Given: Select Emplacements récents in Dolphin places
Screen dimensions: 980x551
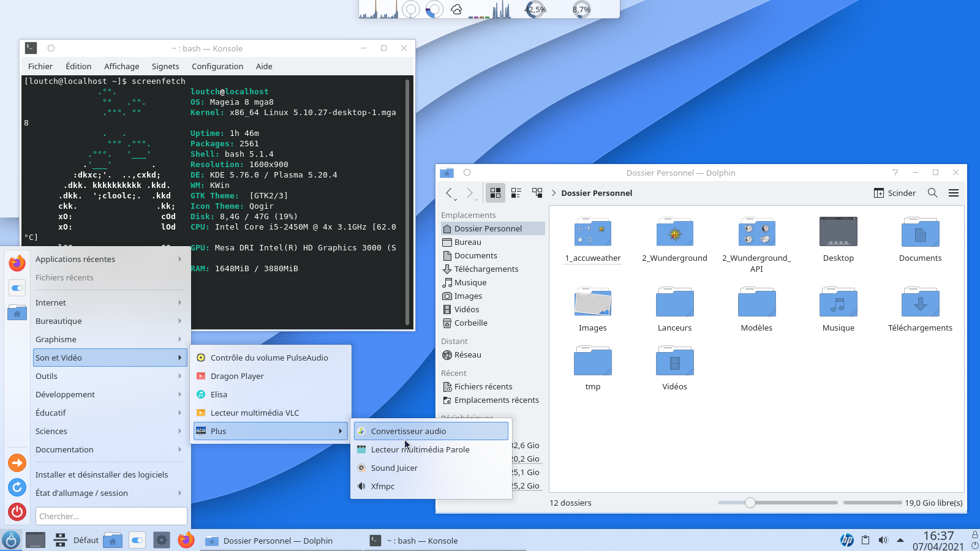Looking at the screenshot, I should click(492, 400).
